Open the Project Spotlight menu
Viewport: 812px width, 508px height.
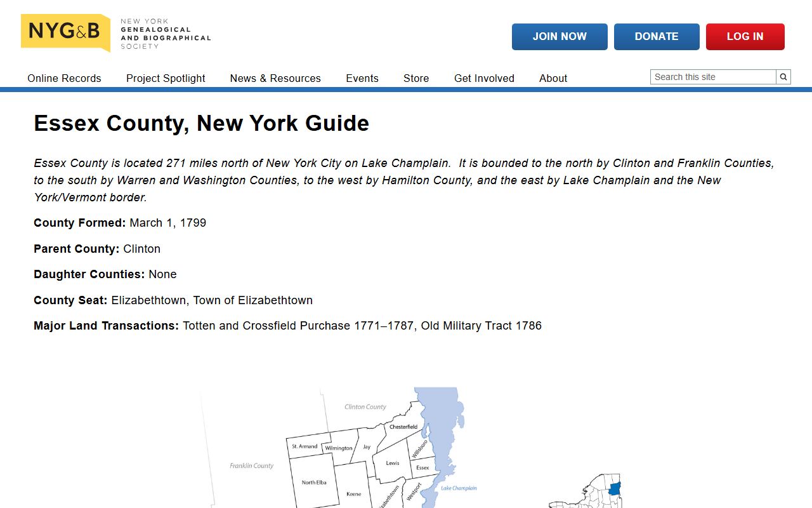(x=166, y=78)
